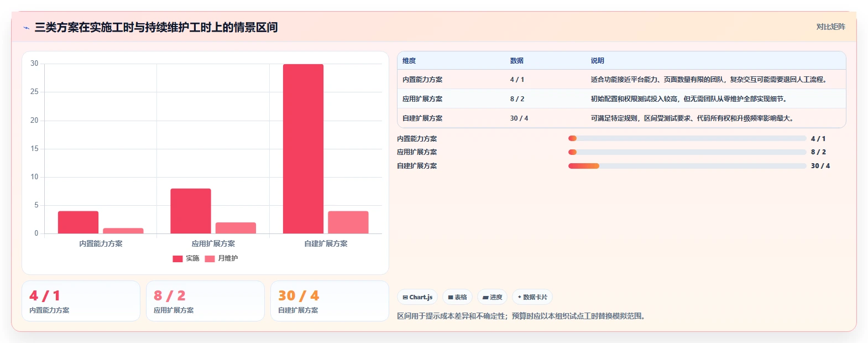
Task: Open the 30 / 4 自建扩展方案 summary card
Action: (x=330, y=301)
